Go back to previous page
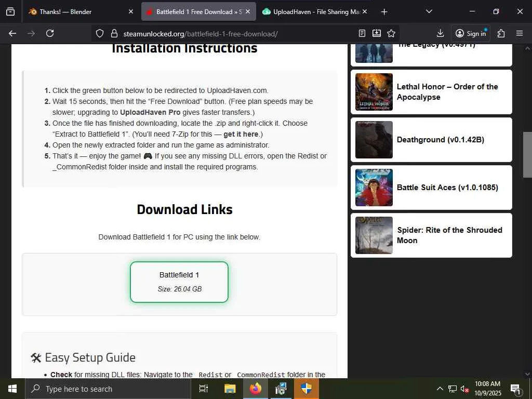The height and width of the screenshot is (399, 532). 12,33
